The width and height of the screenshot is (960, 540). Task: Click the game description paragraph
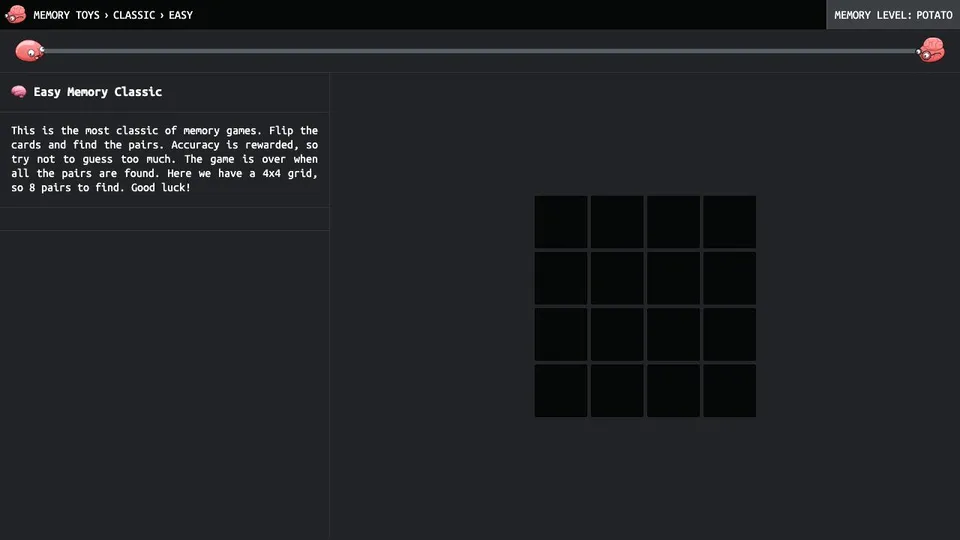[164, 159]
